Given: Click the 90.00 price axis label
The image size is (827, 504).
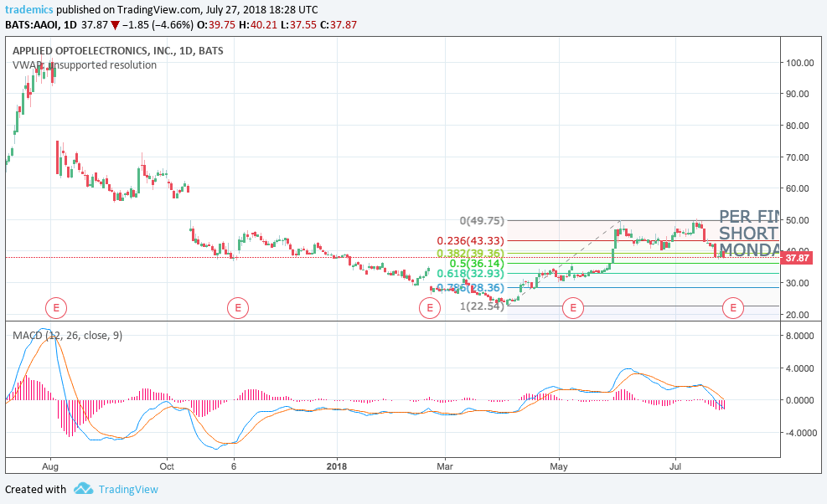Looking at the screenshot, I should pyautogui.click(x=797, y=94).
